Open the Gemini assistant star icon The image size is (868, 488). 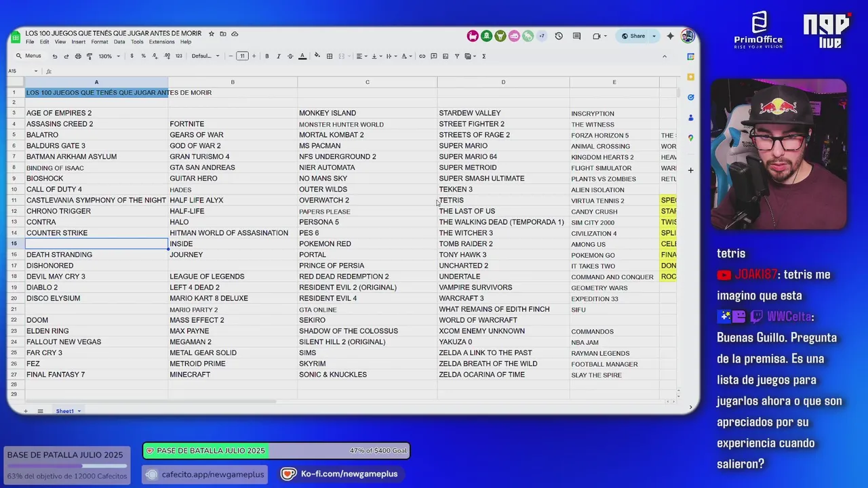(x=670, y=36)
